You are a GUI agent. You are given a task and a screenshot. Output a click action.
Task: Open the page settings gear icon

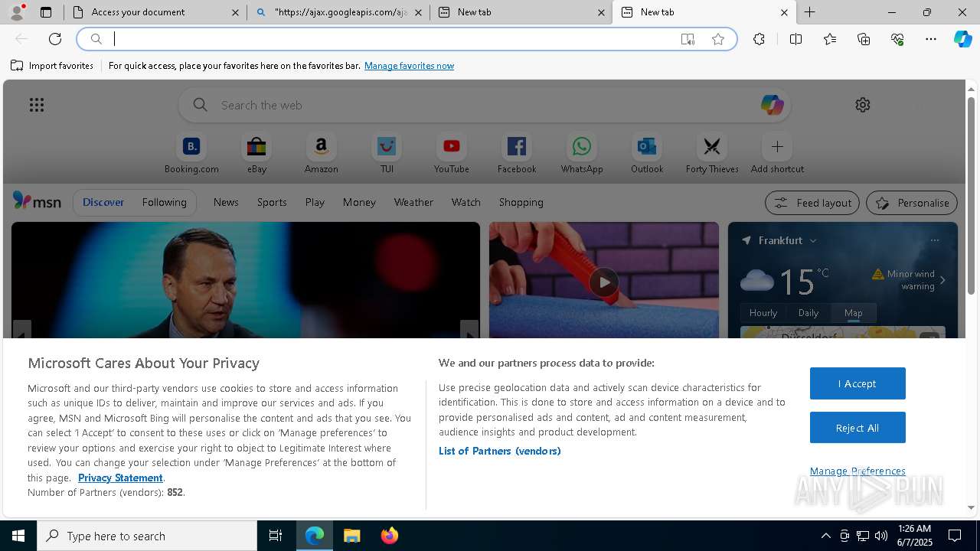[863, 105]
